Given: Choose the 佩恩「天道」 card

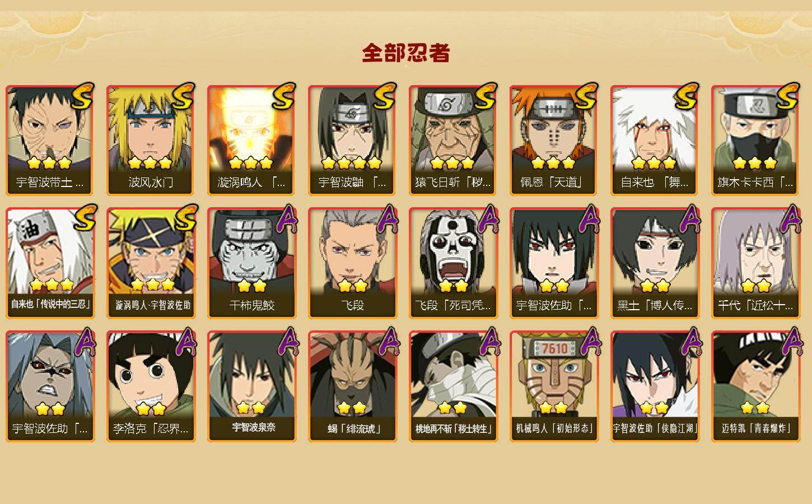Looking at the screenshot, I should pos(554,141).
